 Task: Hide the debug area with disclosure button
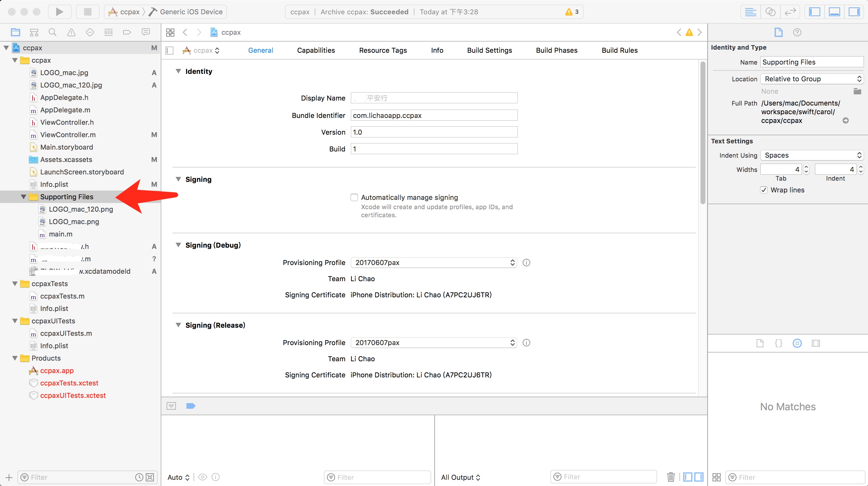171,406
